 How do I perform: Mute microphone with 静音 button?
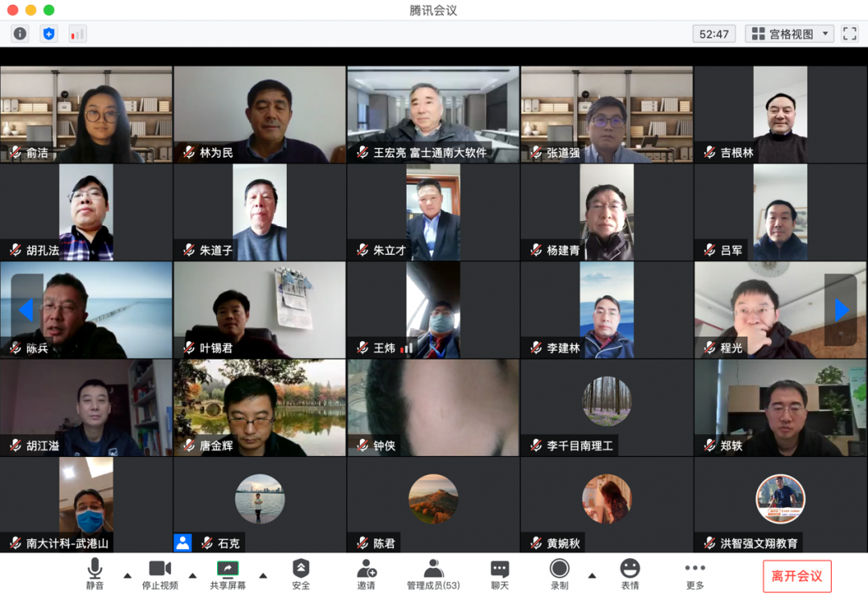coord(95,574)
